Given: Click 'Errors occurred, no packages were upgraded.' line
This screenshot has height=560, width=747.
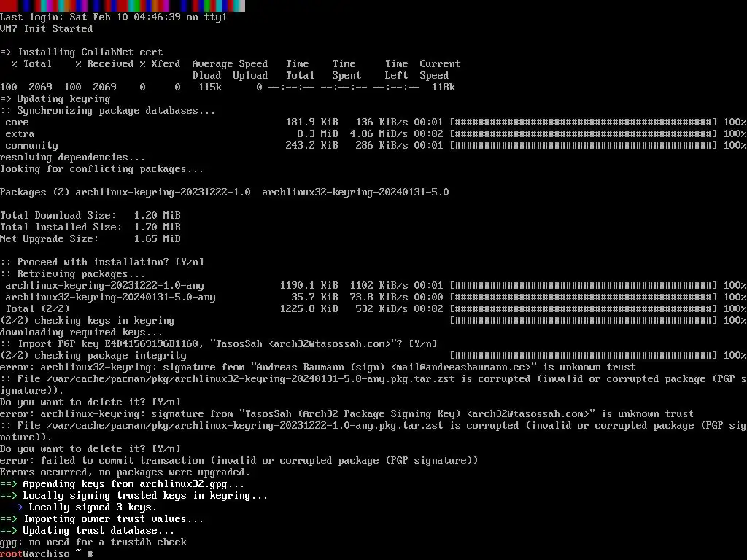Looking at the screenshot, I should [125, 472].
